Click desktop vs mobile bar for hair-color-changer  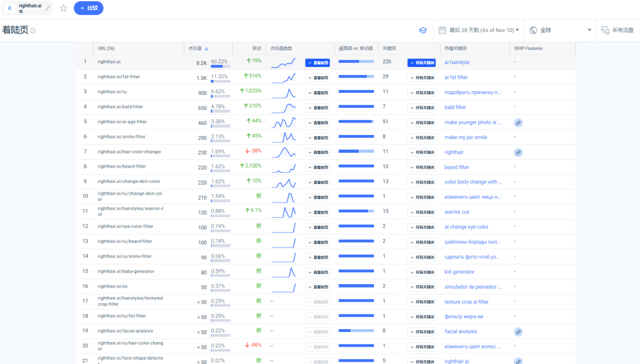tap(356, 152)
